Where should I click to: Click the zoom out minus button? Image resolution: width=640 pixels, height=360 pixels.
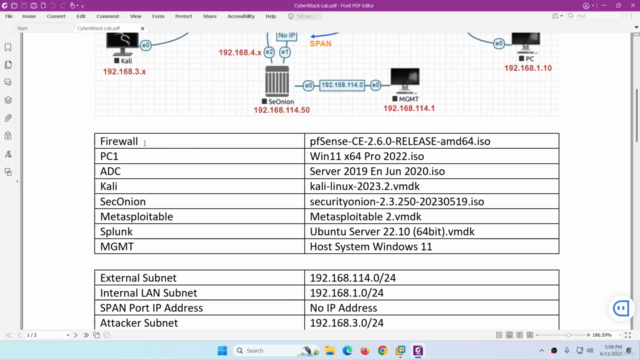pos(538,335)
